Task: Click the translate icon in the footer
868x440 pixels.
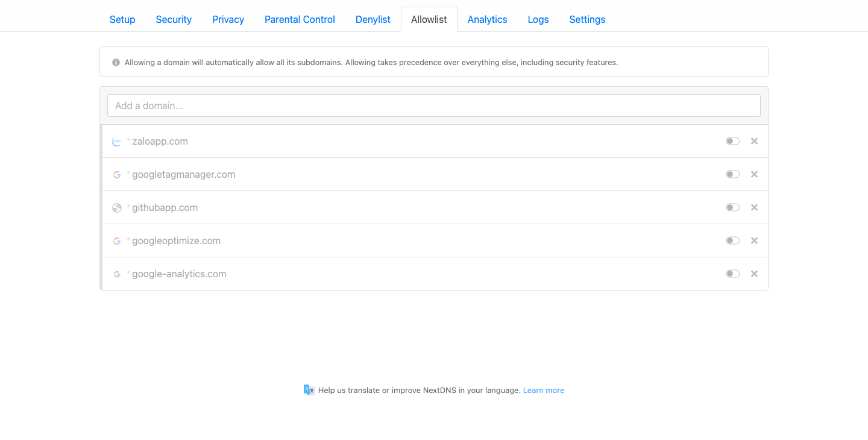Action: coord(309,390)
